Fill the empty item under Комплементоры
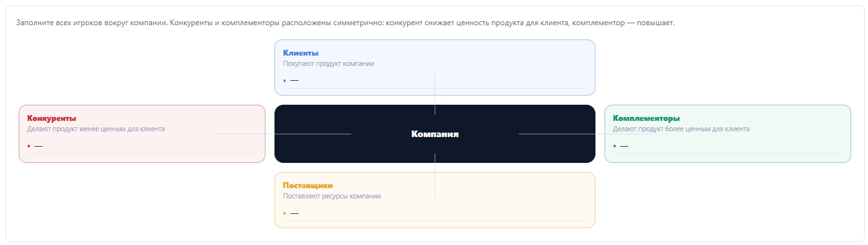The height and width of the screenshot is (245, 868). pos(728,145)
